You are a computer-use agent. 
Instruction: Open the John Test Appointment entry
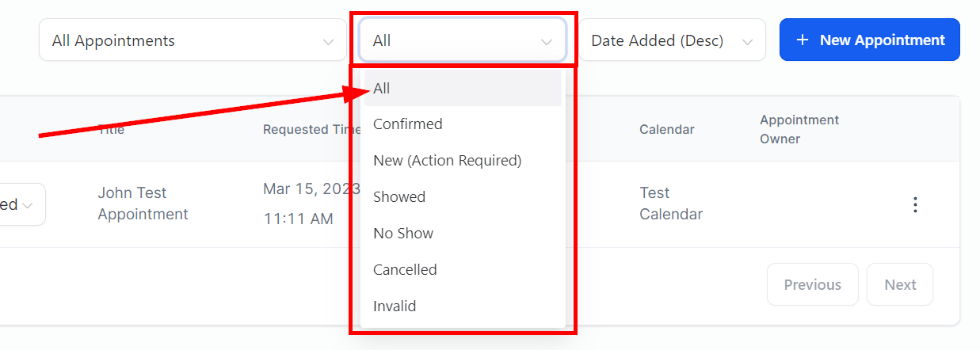pos(143,204)
